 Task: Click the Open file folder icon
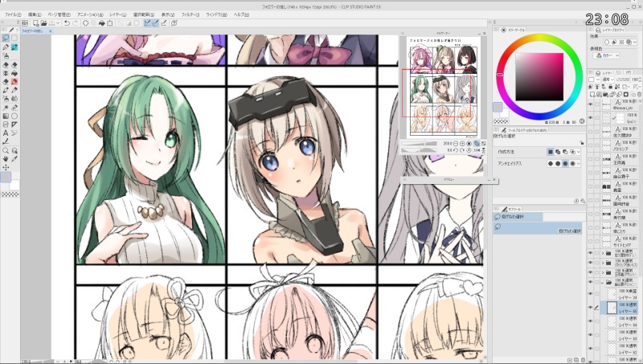[43, 23]
